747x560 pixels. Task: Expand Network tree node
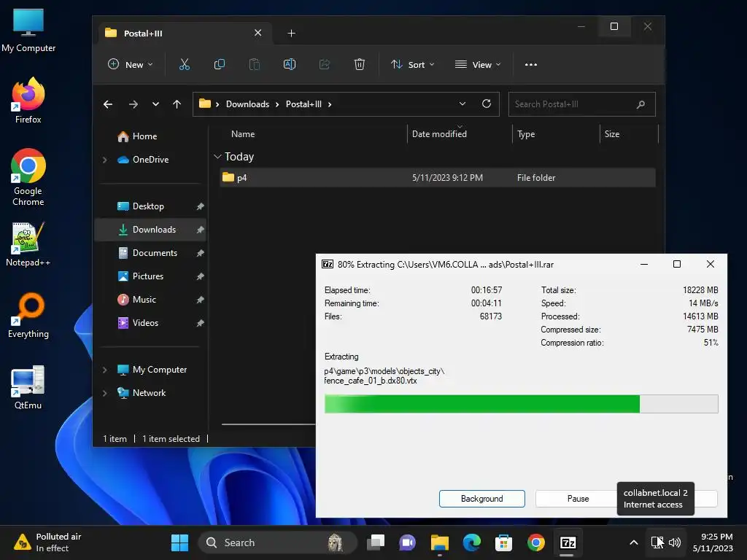point(105,393)
